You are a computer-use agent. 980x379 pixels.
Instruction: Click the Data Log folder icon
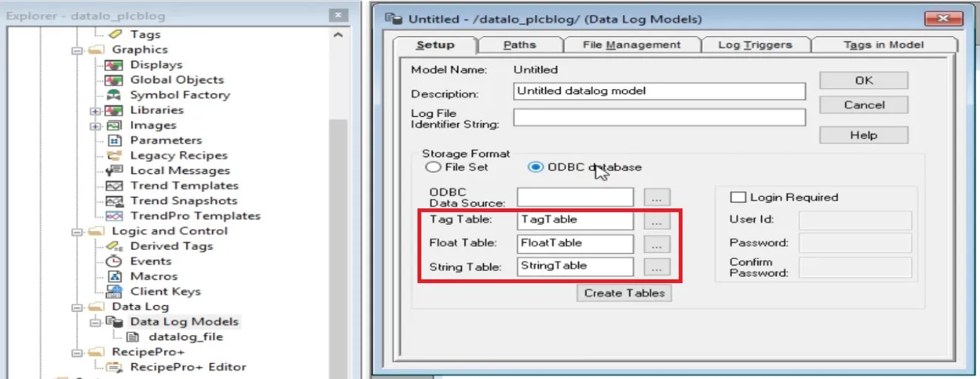point(97,307)
